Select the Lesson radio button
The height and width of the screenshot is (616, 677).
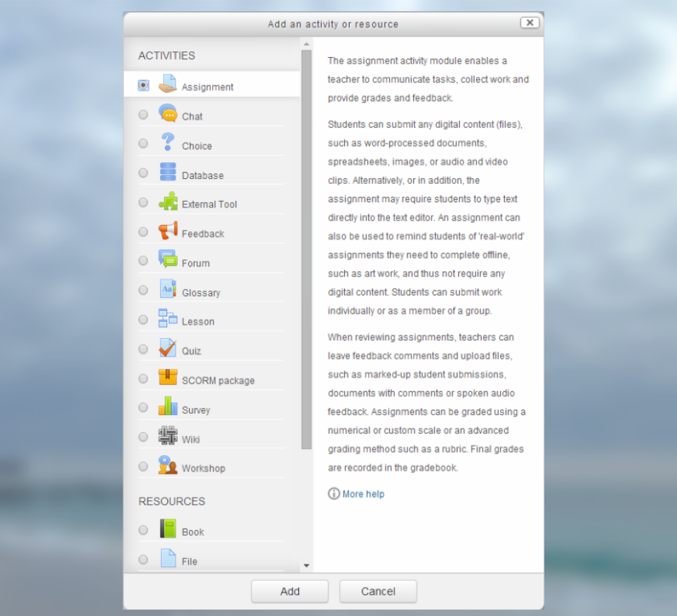[x=143, y=320]
